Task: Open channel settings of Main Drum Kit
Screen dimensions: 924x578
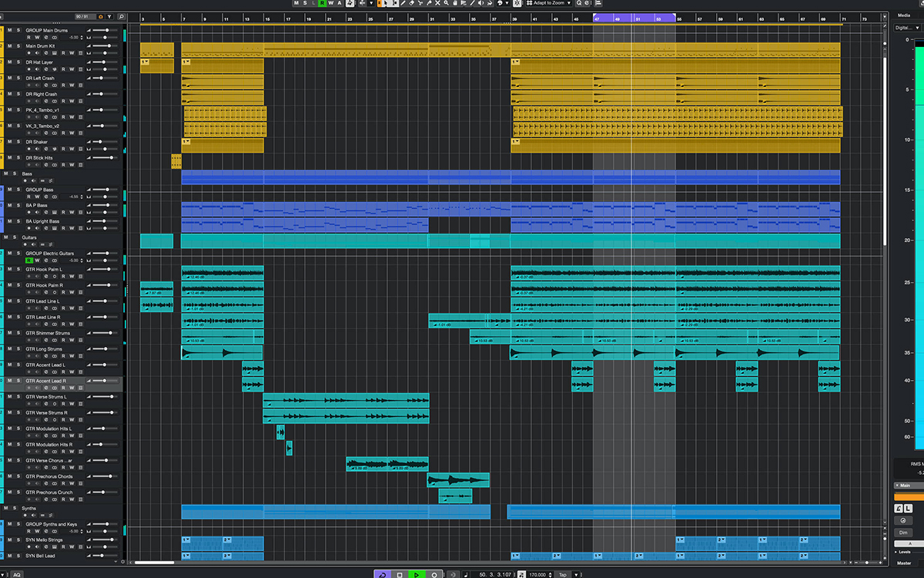Action: pos(46,53)
